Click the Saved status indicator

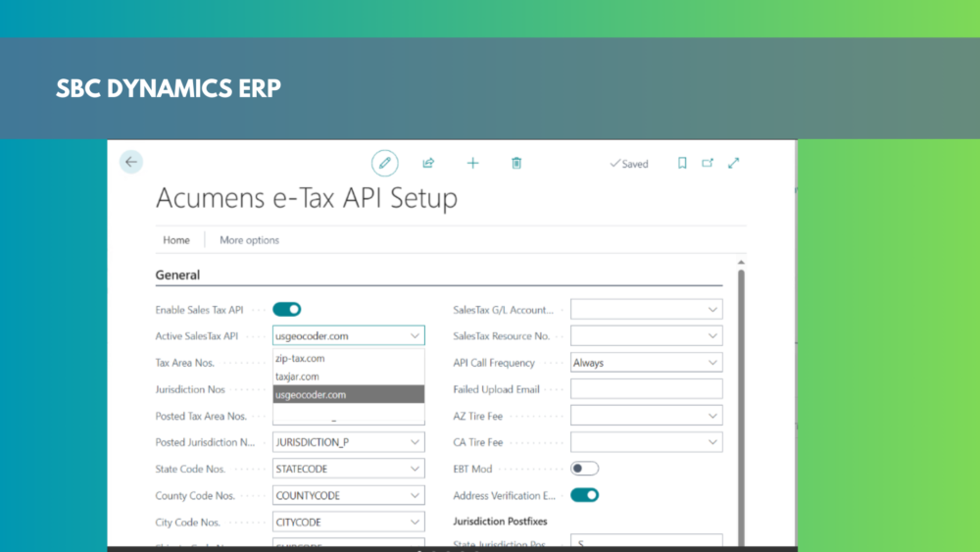click(x=629, y=164)
